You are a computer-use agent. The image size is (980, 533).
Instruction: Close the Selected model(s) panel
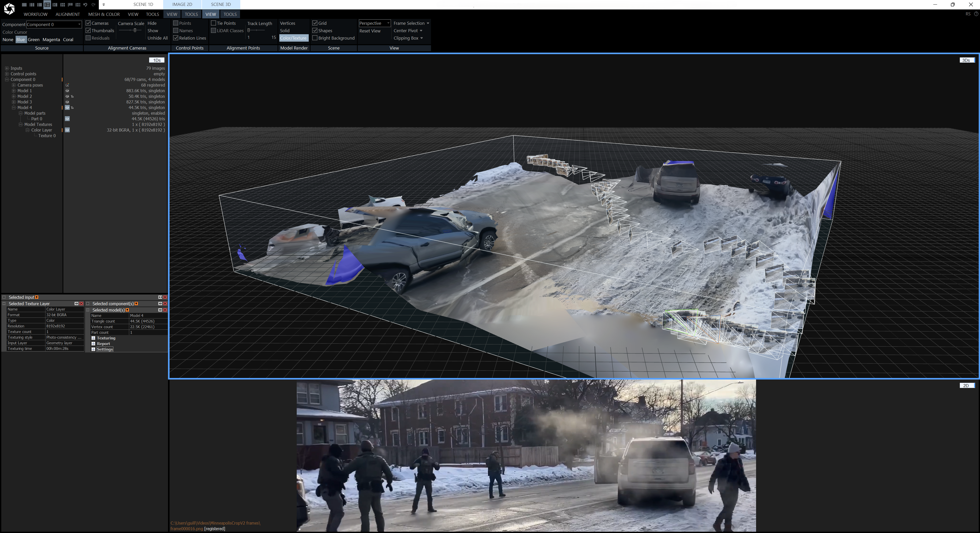(x=165, y=310)
